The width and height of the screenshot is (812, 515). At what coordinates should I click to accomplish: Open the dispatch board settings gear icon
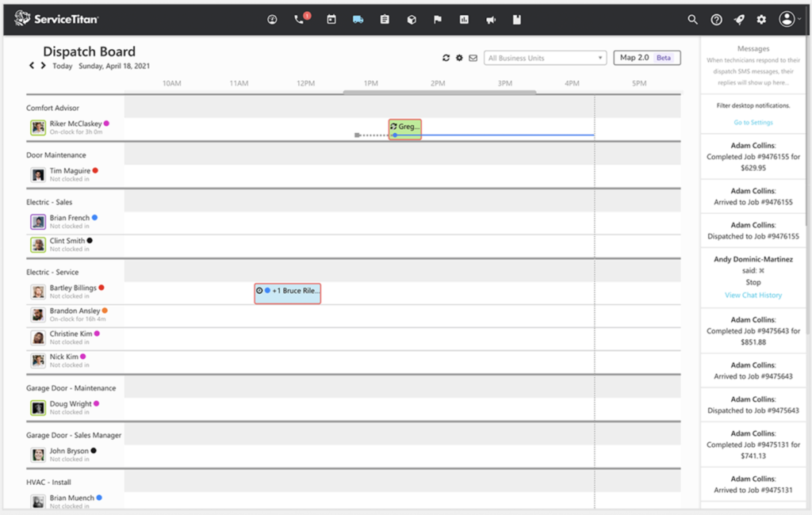point(460,58)
